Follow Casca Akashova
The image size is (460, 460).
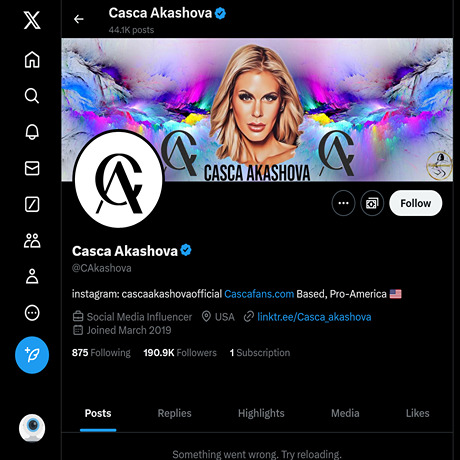pos(416,203)
